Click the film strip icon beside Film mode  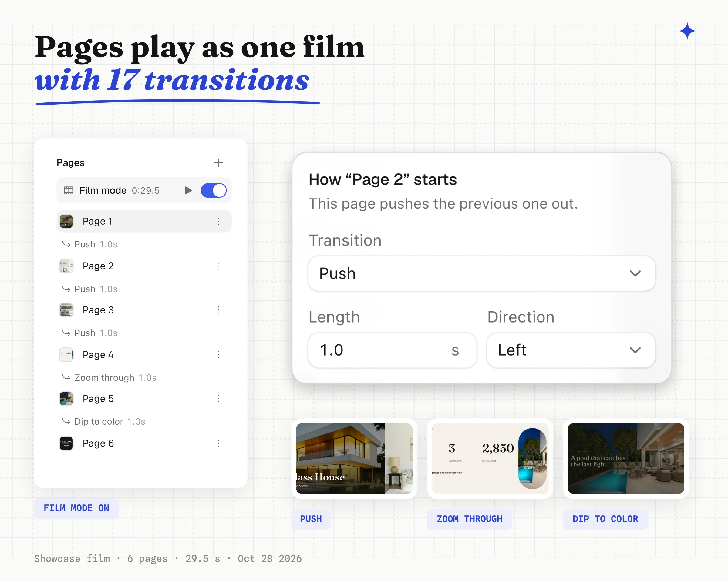69,190
